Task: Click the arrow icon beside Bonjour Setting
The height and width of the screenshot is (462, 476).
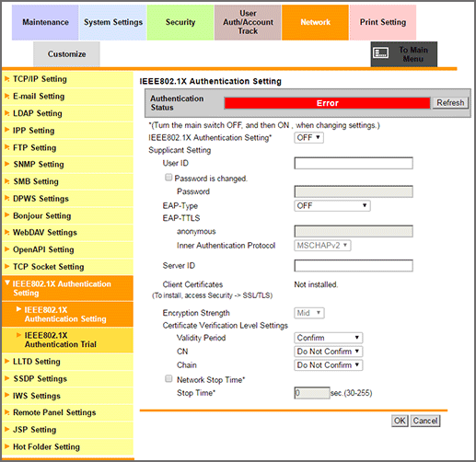Action: coord(6,215)
